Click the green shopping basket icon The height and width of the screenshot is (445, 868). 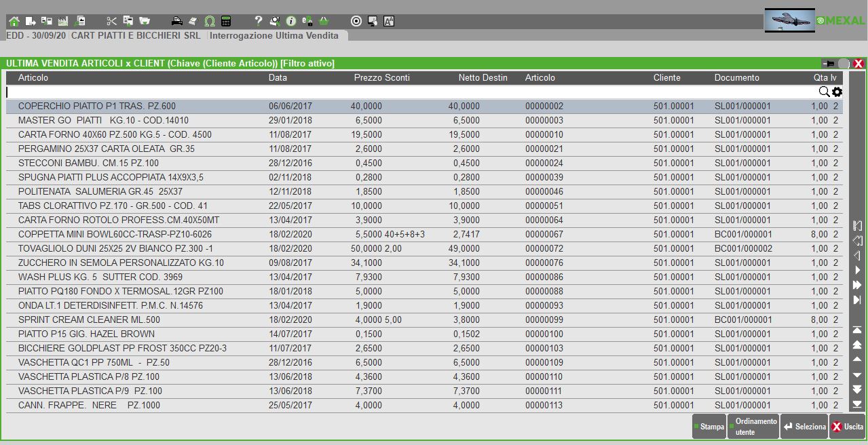(x=324, y=21)
